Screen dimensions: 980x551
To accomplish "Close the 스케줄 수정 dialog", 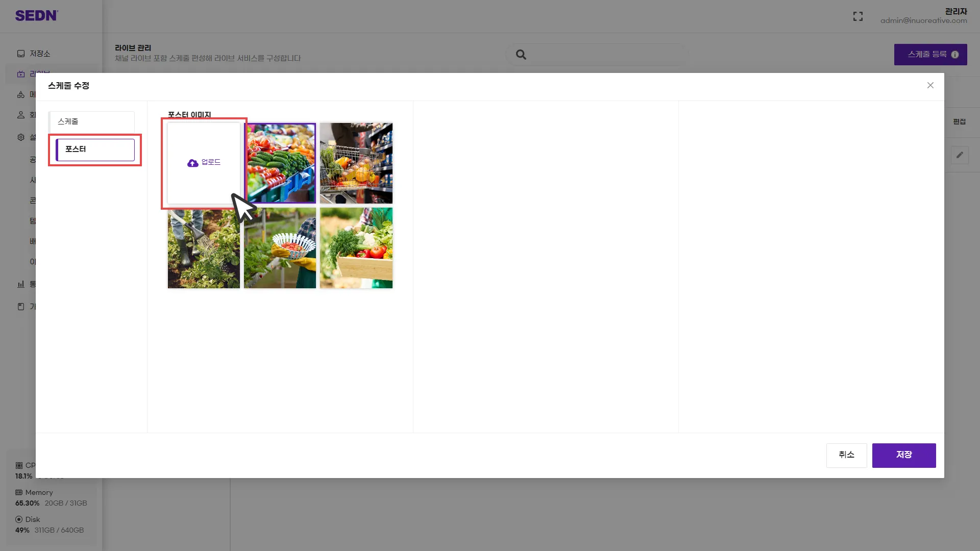I will [930, 85].
